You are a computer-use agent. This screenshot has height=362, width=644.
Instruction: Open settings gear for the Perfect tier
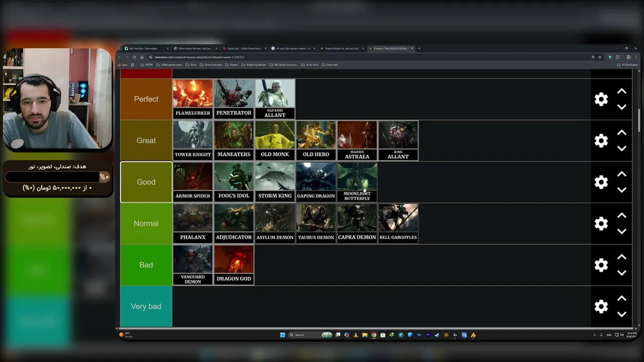coord(601,99)
